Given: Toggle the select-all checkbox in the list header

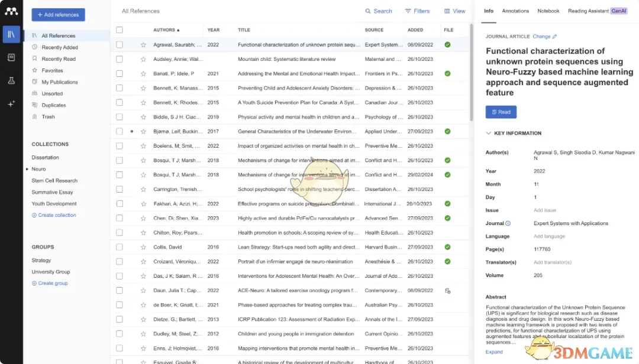Looking at the screenshot, I should click(x=120, y=30).
